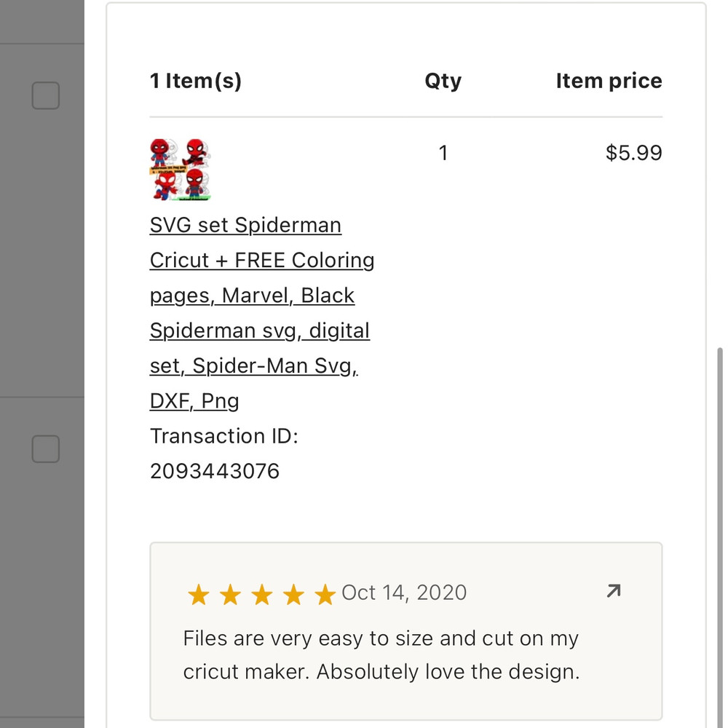The width and height of the screenshot is (728, 728).
Task: Click the $5.99 item price
Action: coord(633,153)
